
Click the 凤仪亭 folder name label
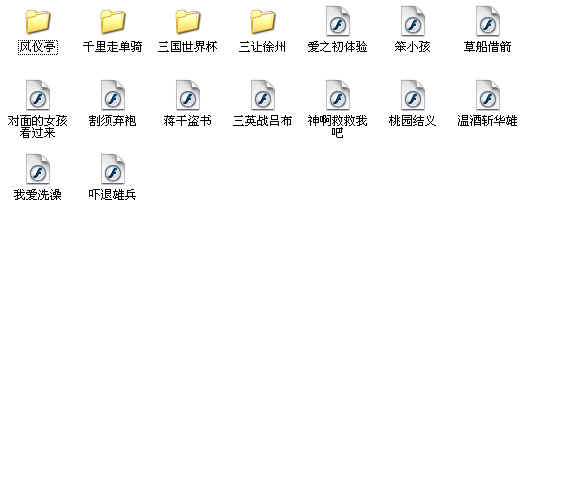pyautogui.click(x=37, y=47)
